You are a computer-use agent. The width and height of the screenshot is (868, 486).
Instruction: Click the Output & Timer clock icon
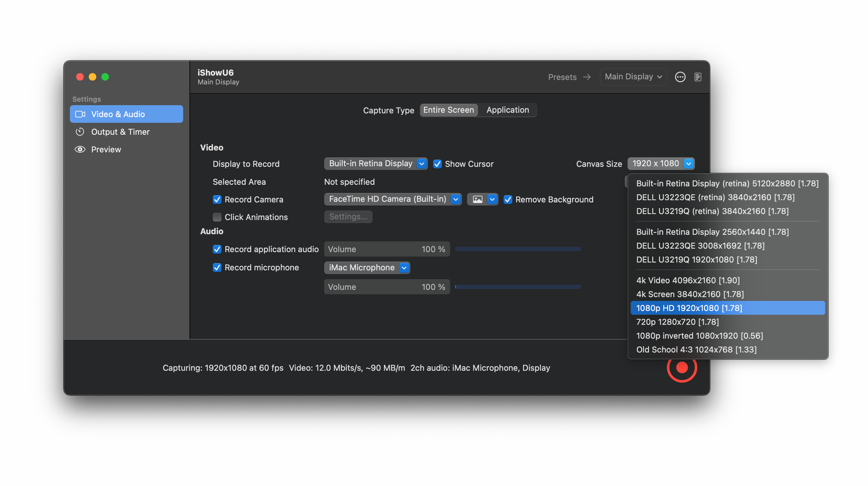pos(80,131)
